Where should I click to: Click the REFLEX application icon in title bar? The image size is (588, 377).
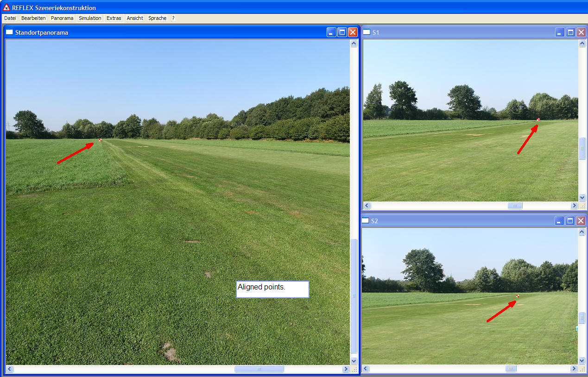[x=6, y=7]
